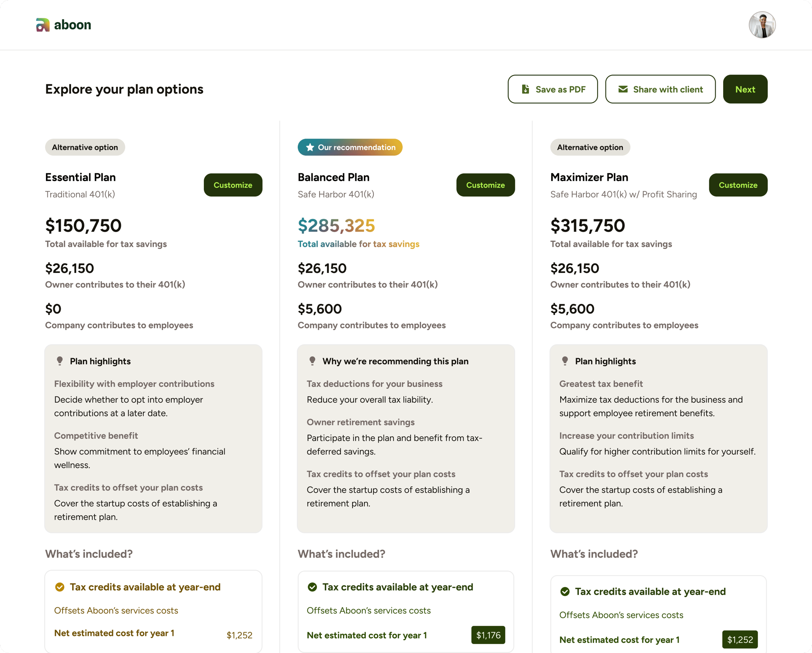
Task: Click the download icon inside Save as PDF
Action: 525,89
